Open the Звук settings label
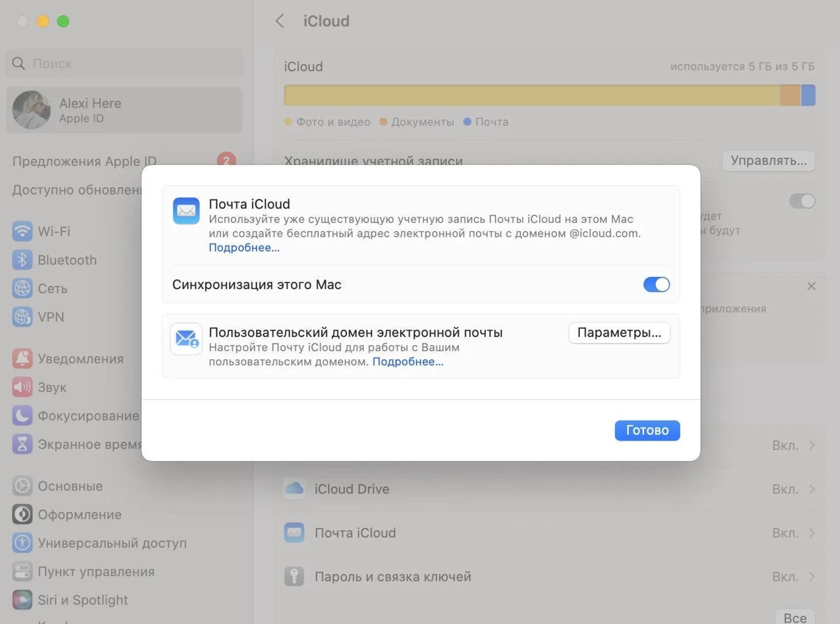This screenshot has height=624, width=840. pos(52,387)
